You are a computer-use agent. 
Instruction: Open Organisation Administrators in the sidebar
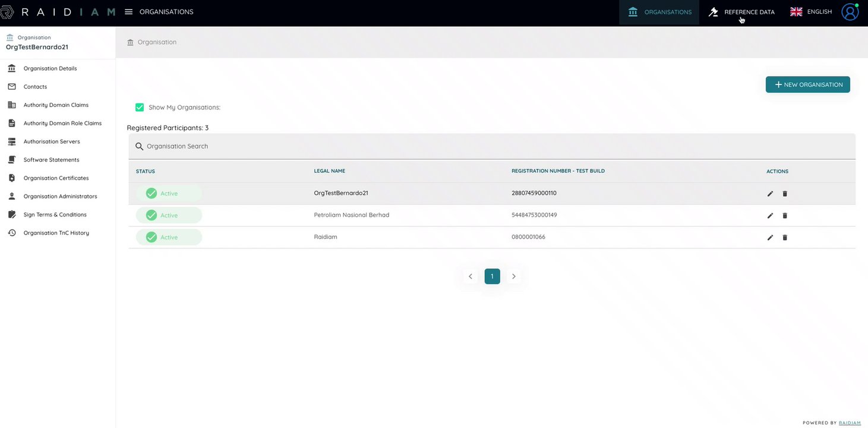[x=61, y=196]
